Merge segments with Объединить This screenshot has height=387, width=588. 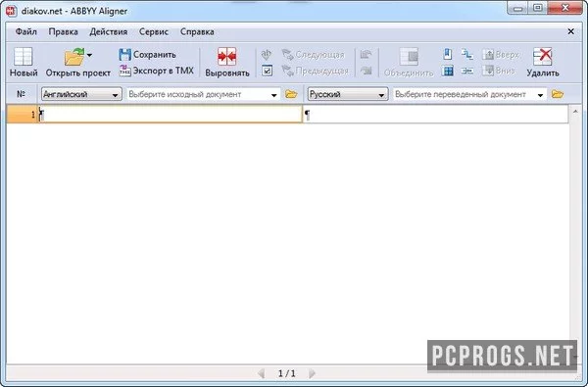point(409,63)
